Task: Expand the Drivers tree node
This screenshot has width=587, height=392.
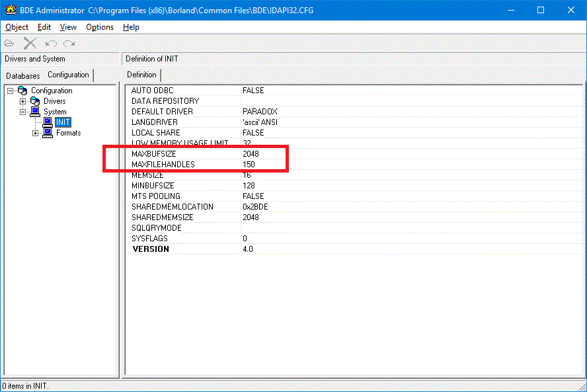Action: [x=23, y=101]
